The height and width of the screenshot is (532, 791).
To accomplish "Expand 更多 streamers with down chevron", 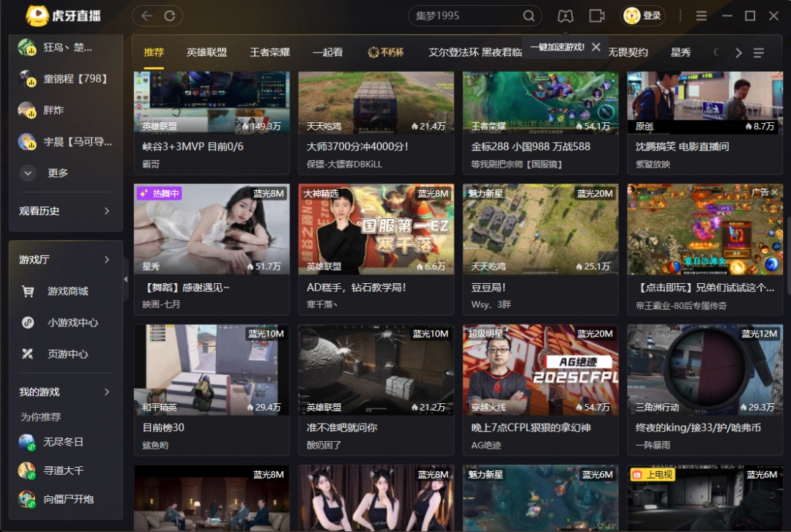I will 28,173.
